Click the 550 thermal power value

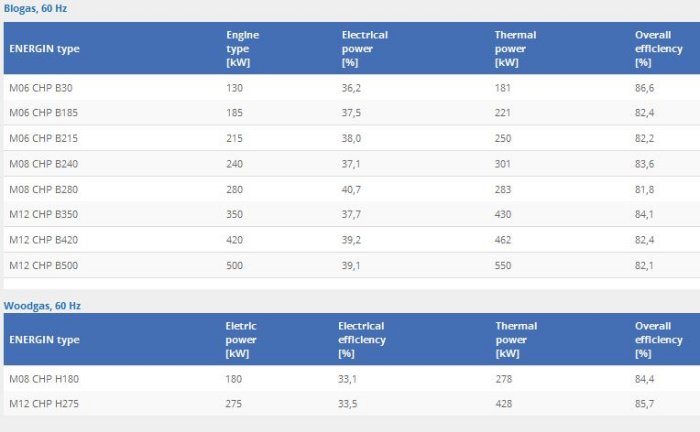click(504, 265)
